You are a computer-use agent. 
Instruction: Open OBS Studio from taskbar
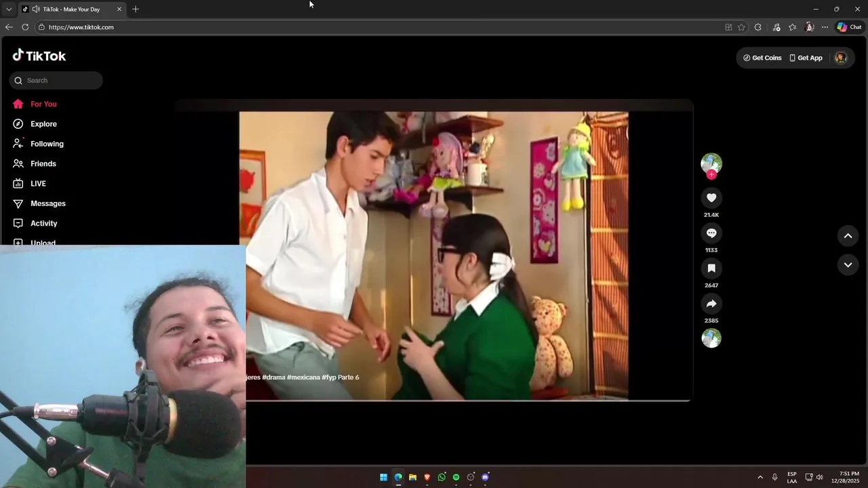[x=471, y=477]
